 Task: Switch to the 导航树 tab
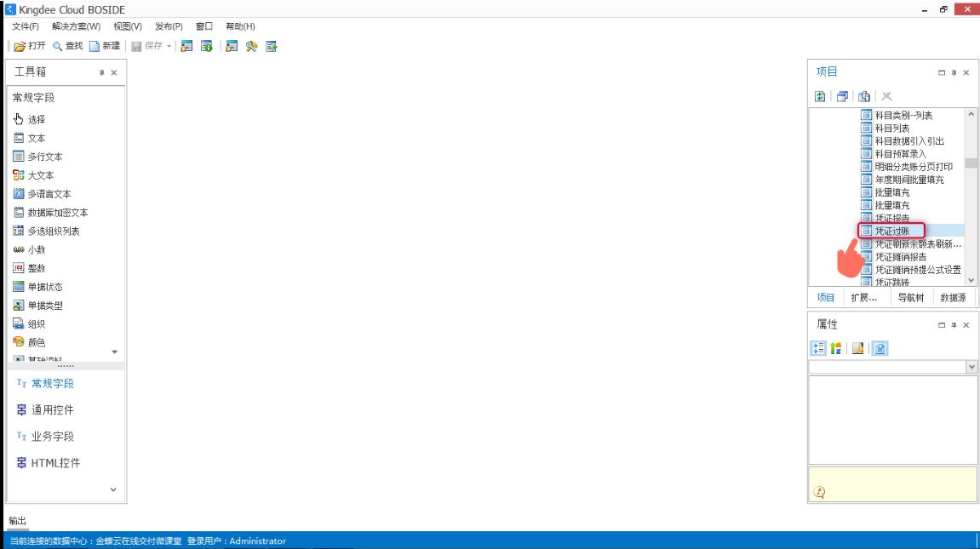[x=911, y=298]
